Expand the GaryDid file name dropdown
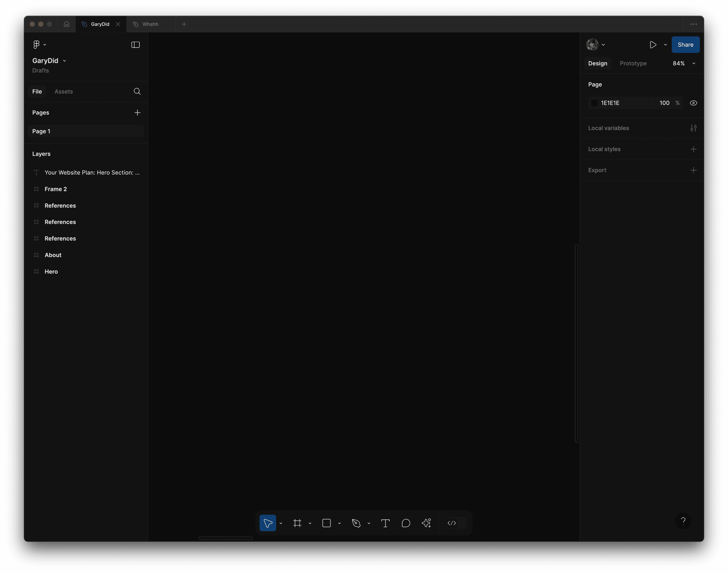 pos(64,61)
